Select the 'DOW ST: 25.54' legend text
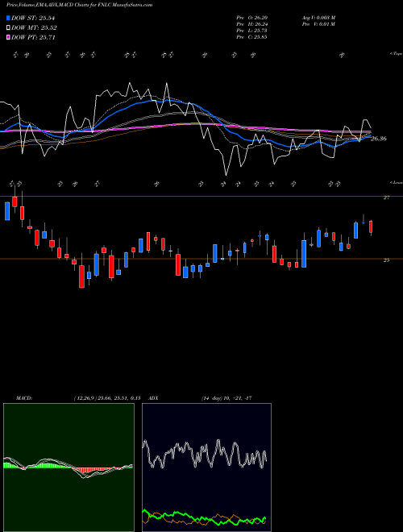 [x=33, y=18]
